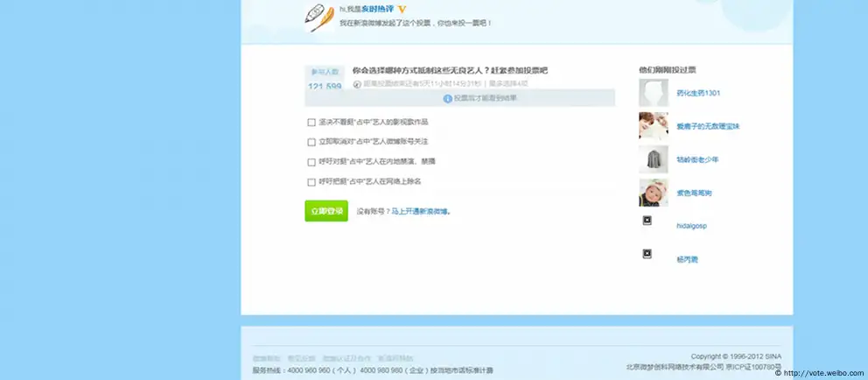Click the first footer link 微博帮助
Screen dimensions: 868x380
tap(267, 358)
